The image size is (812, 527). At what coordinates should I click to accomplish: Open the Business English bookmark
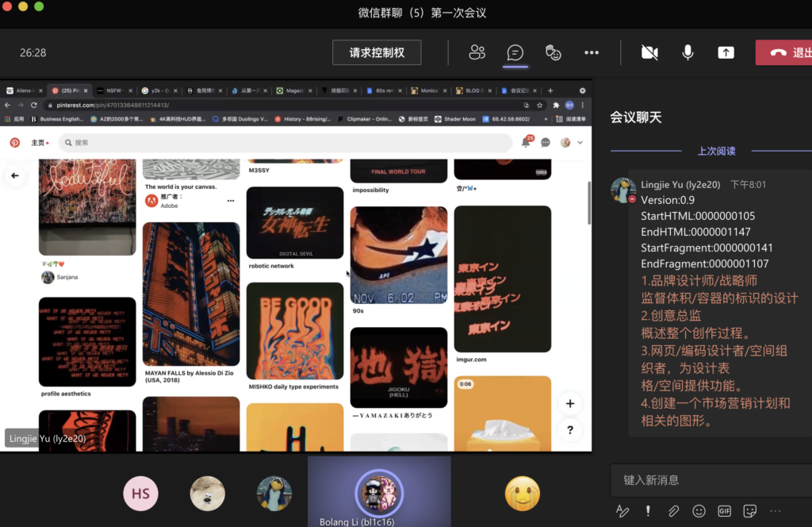point(57,119)
